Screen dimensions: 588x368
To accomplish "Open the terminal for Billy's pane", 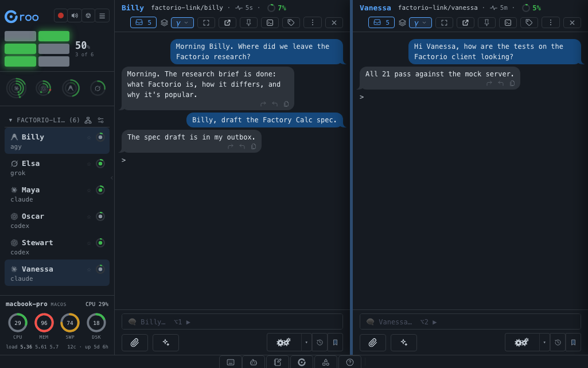I will [x=270, y=22].
